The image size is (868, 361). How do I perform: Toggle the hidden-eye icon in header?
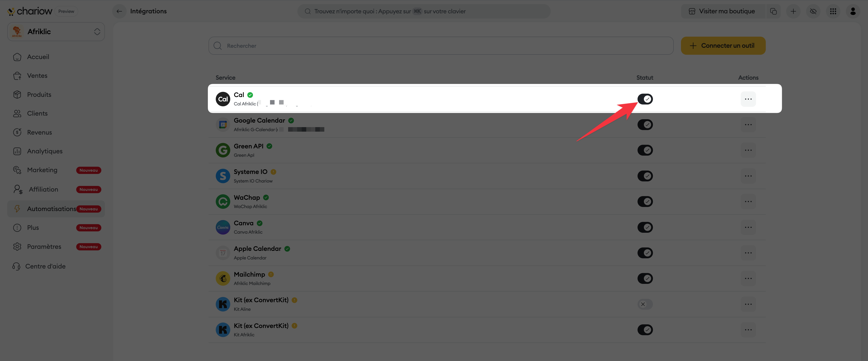point(813,11)
